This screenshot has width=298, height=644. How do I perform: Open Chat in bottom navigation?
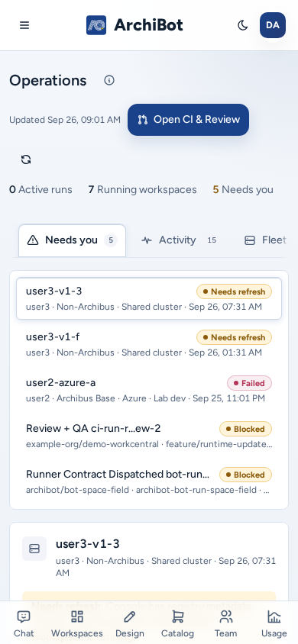(x=24, y=623)
